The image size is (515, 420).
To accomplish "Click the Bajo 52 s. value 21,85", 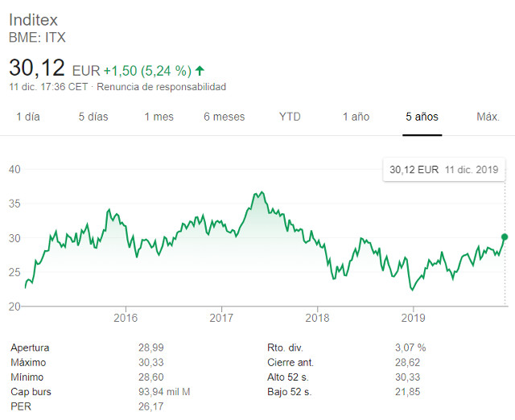I will 408,392.
